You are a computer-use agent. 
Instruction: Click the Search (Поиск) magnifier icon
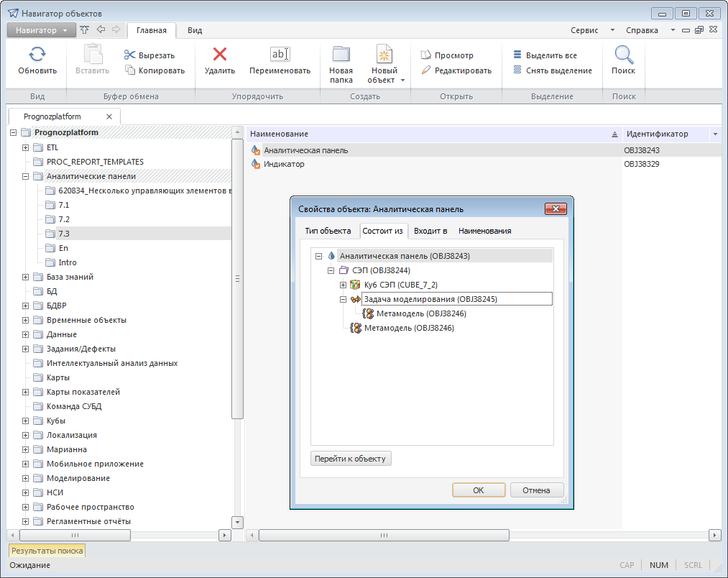coord(623,55)
